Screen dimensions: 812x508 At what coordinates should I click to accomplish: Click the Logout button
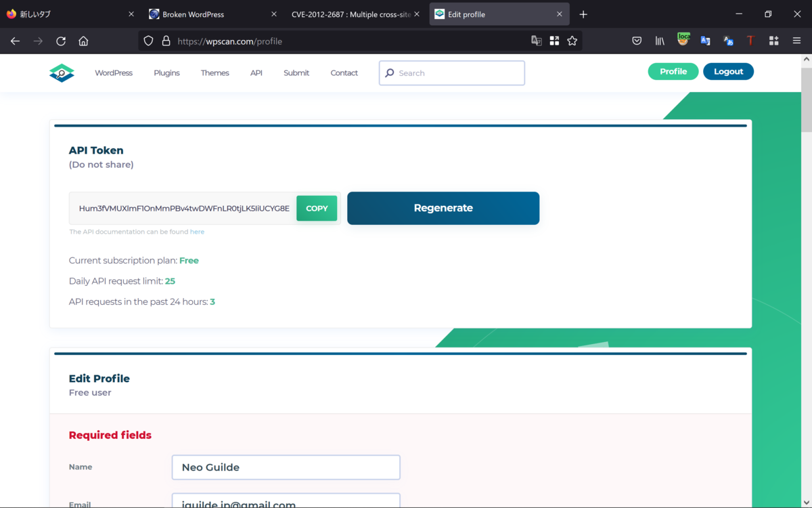[x=728, y=71]
